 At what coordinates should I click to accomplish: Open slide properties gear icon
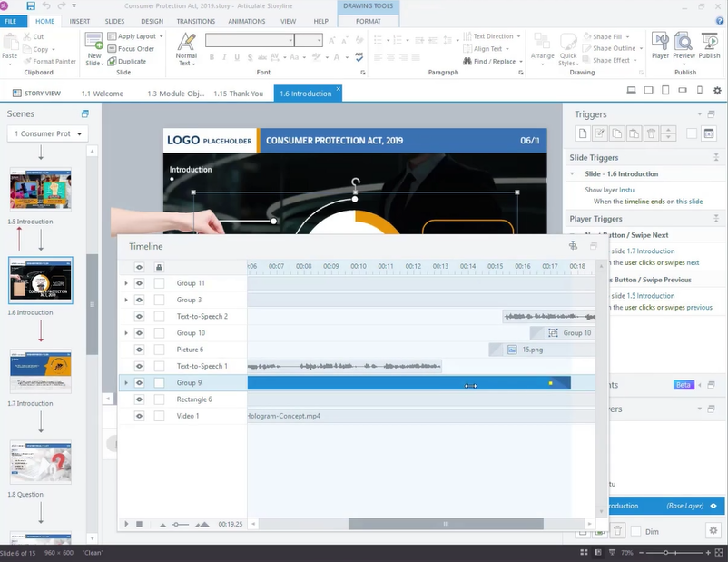click(x=717, y=91)
